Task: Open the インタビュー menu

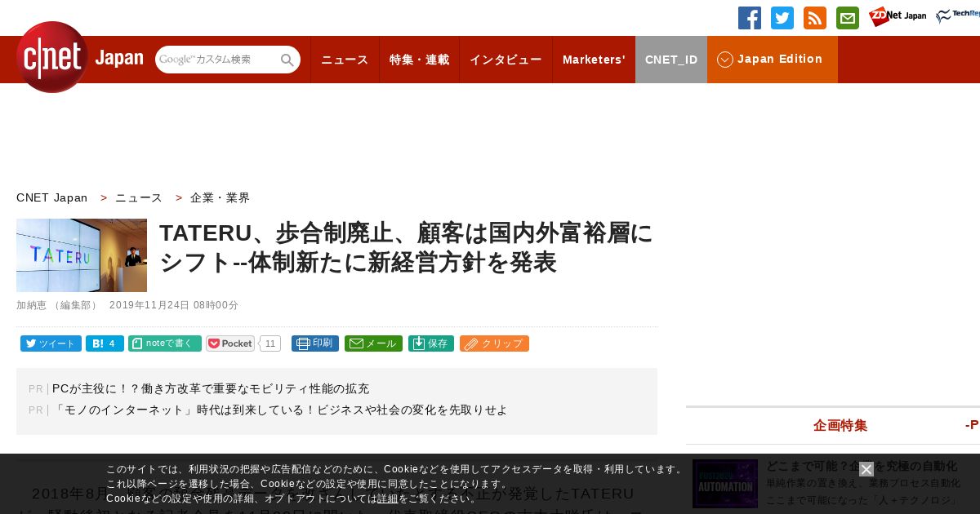Action: pyautogui.click(x=506, y=60)
